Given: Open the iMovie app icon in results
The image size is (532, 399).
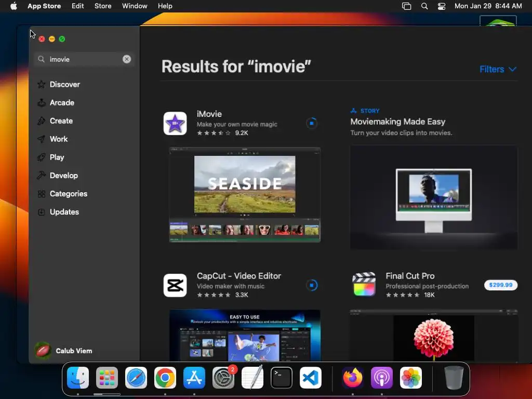Looking at the screenshot, I should pyautogui.click(x=175, y=124).
